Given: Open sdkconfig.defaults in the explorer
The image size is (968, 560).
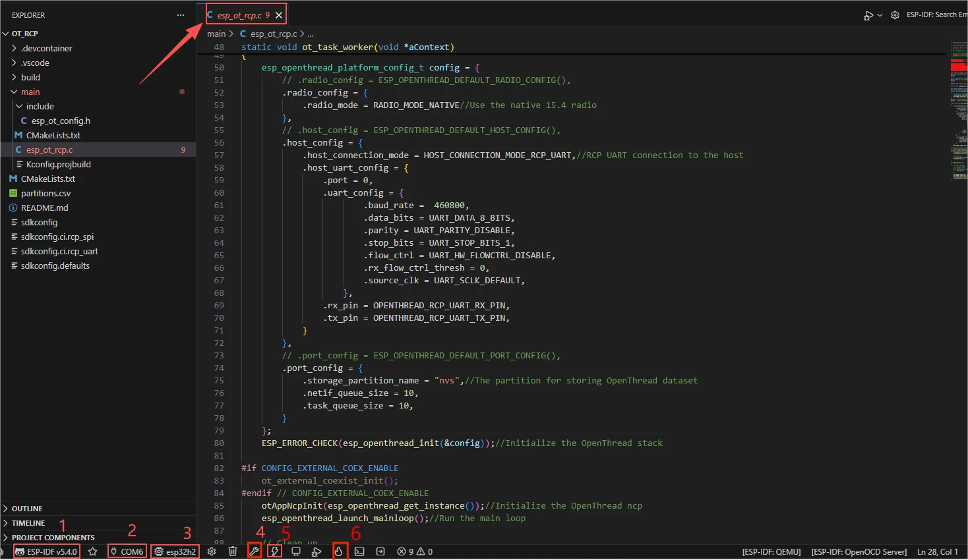Looking at the screenshot, I should (x=55, y=266).
